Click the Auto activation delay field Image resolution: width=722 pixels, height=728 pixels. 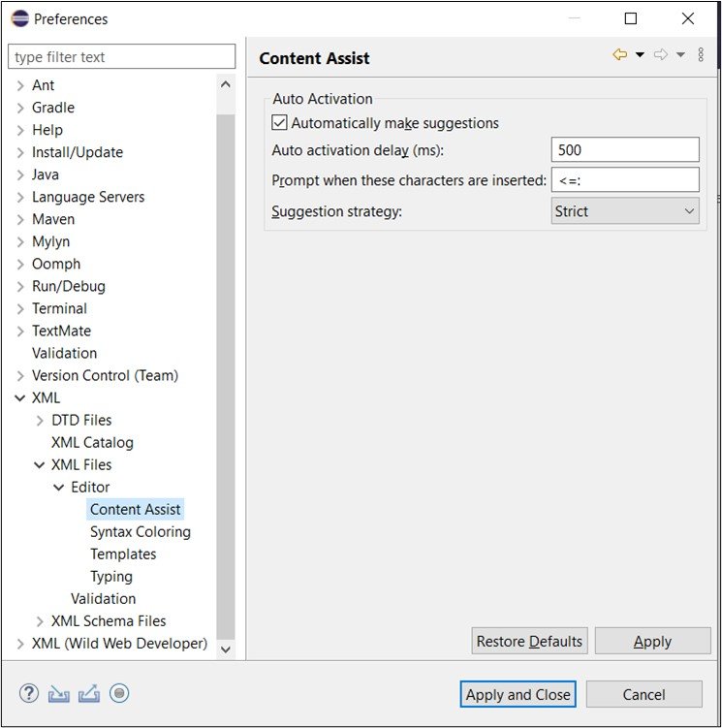[625, 150]
